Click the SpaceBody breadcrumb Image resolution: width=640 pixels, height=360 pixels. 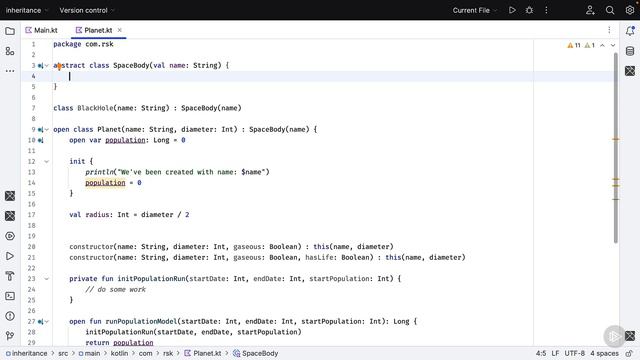(x=256, y=353)
